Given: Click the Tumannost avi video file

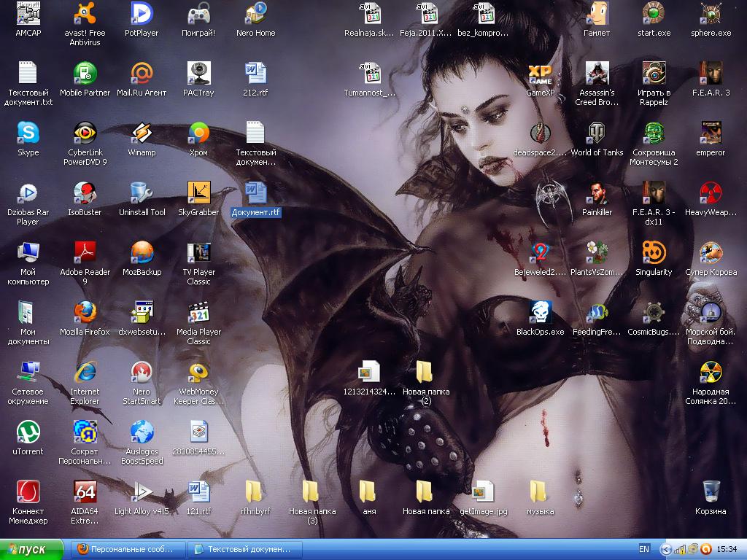Looking at the screenshot, I should pyautogui.click(x=369, y=74).
